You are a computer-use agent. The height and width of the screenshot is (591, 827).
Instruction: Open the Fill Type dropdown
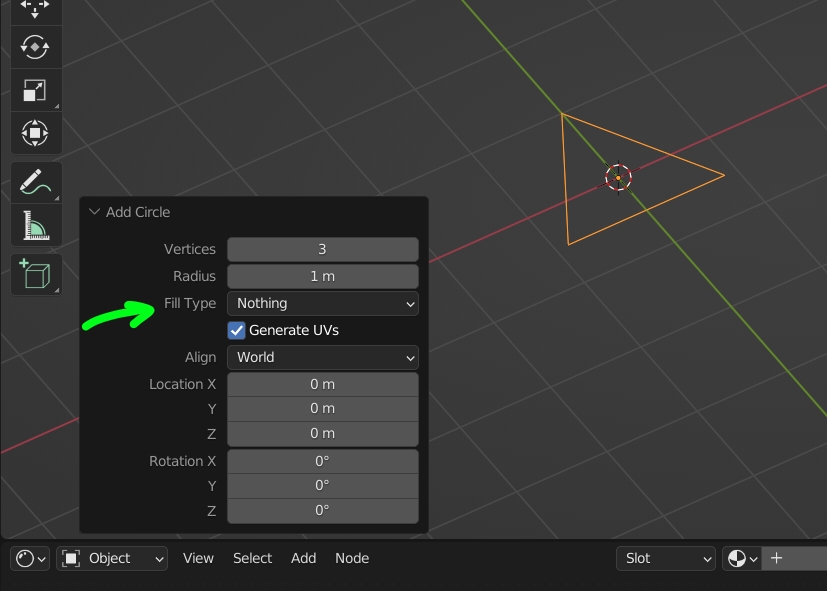click(x=322, y=303)
